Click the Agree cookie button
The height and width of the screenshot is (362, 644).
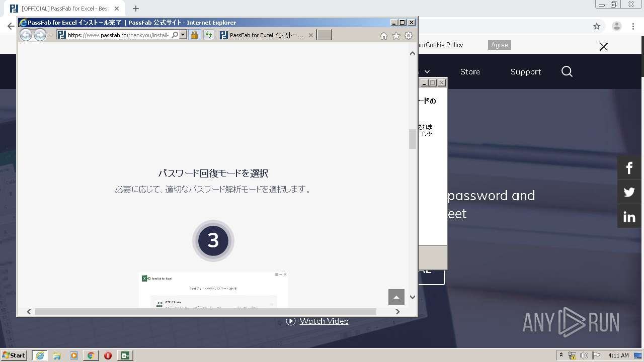point(500,45)
